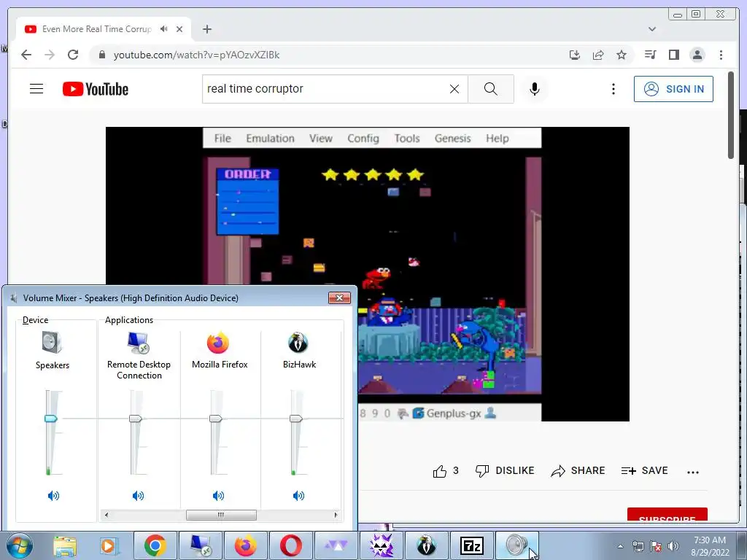Click the Volume Mixer horizontal scrollbar thumb
This screenshot has height=560, width=747.
point(221,515)
